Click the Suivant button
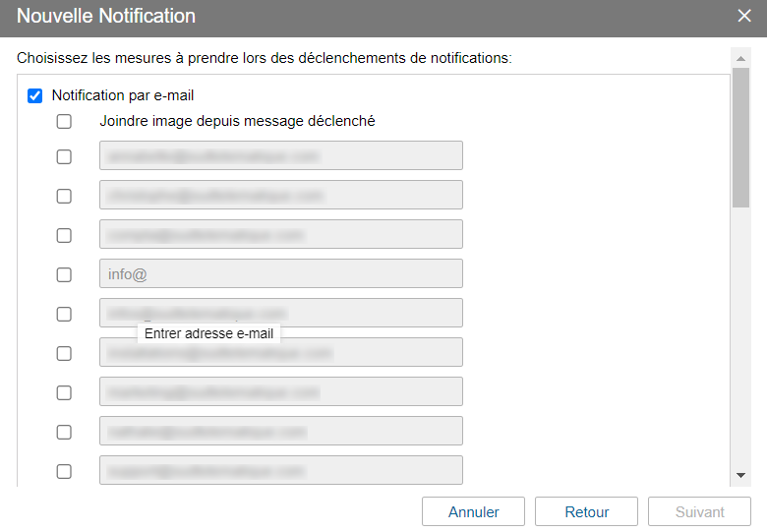The image size is (767, 532). click(699, 511)
